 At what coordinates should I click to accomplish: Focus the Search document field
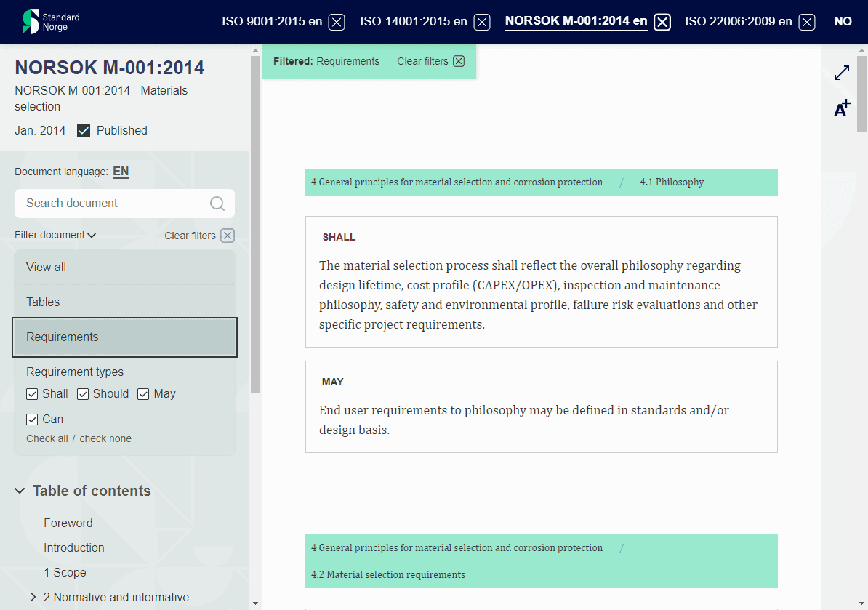[x=124, y=203]
